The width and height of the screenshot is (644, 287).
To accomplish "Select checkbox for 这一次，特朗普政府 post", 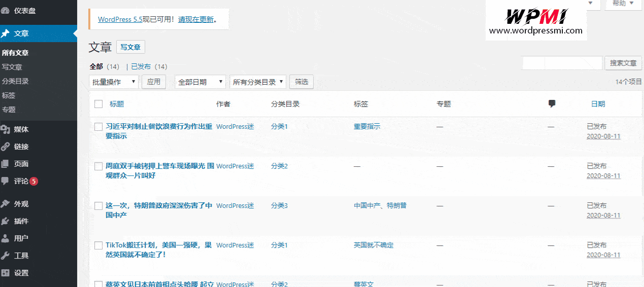I will 98,206.
